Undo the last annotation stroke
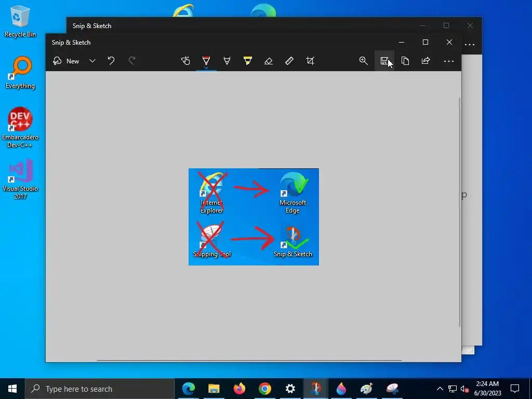532x399 pixels. pos(111,61)
